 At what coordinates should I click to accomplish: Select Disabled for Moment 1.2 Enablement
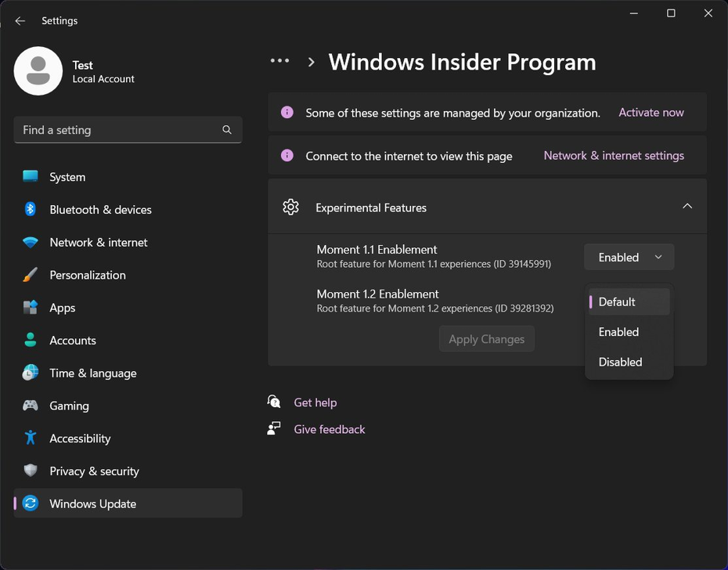(620, 362)
